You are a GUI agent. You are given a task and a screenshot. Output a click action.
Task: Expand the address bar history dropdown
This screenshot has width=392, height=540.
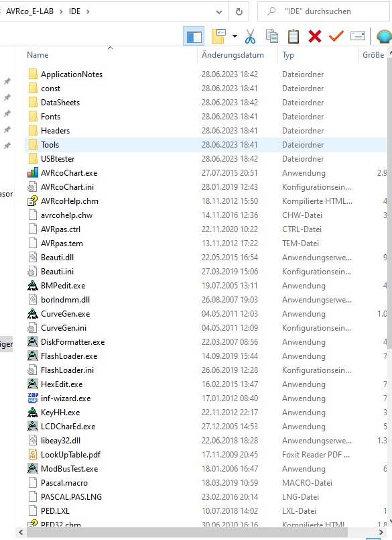click(x=219, y=11)
